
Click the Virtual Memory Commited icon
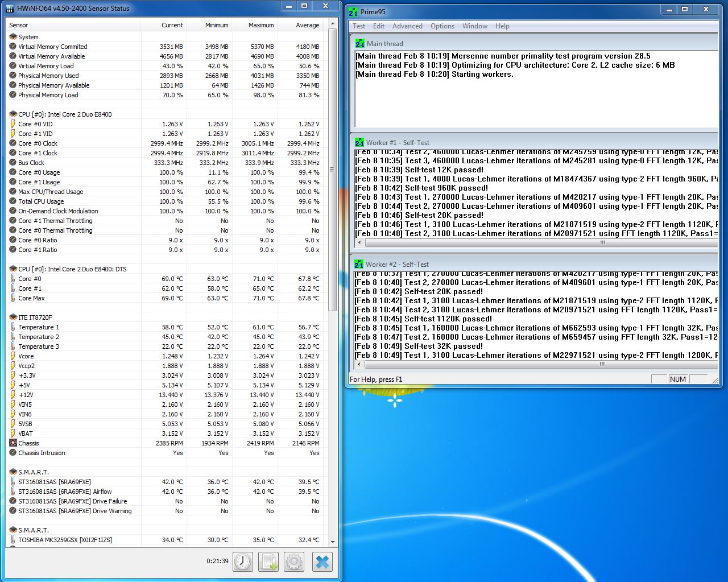pos(13,46)
